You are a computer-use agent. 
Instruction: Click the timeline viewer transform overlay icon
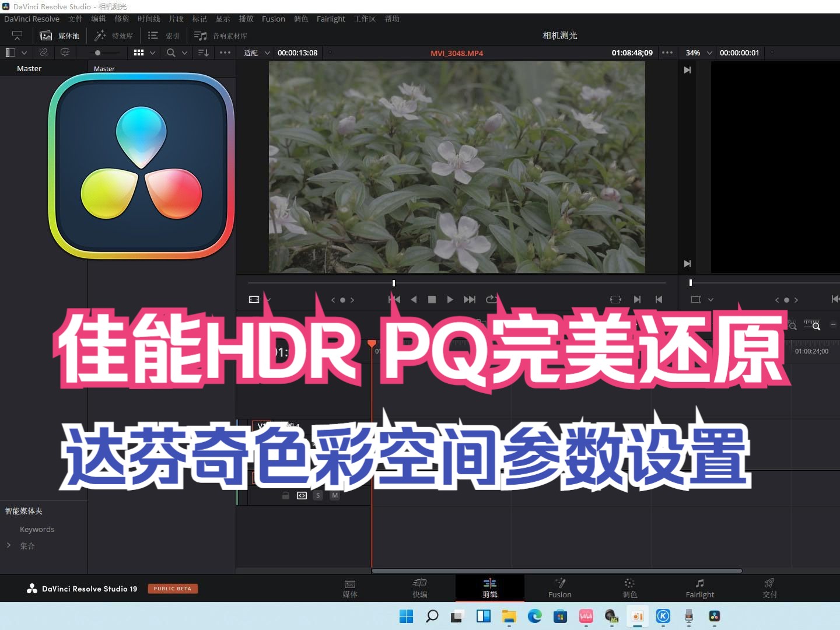coord(695,299)
